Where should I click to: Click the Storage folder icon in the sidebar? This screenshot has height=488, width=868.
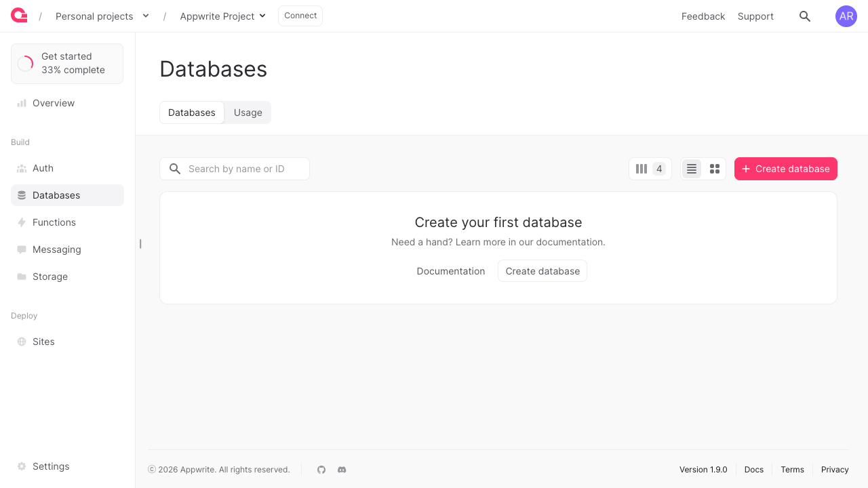coord(22,277)
